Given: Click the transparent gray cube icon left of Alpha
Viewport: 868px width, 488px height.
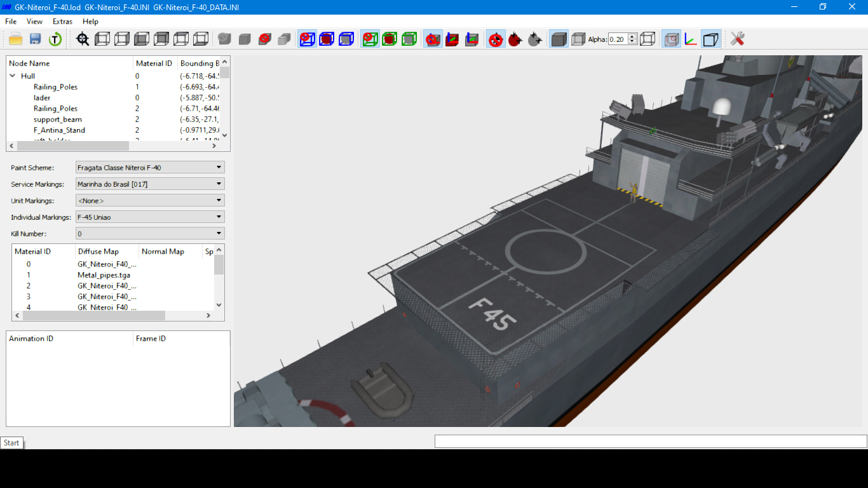Looking at the screenshot, I should [578, 39].
